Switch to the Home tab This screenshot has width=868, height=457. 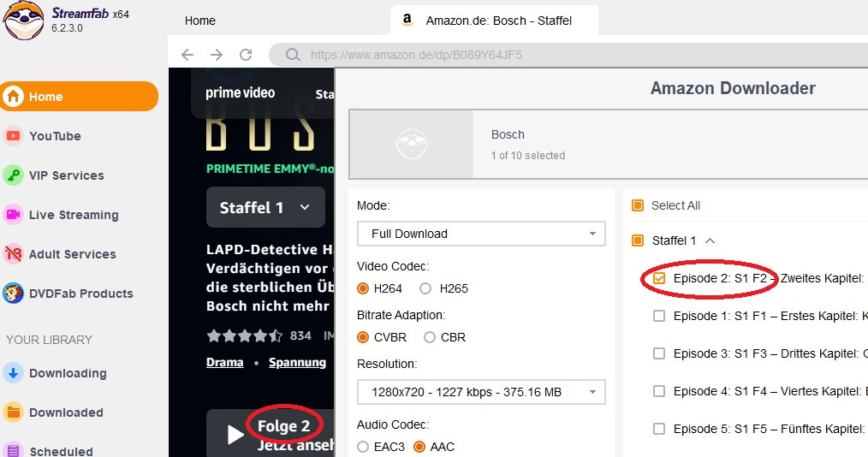coord(199,21)
